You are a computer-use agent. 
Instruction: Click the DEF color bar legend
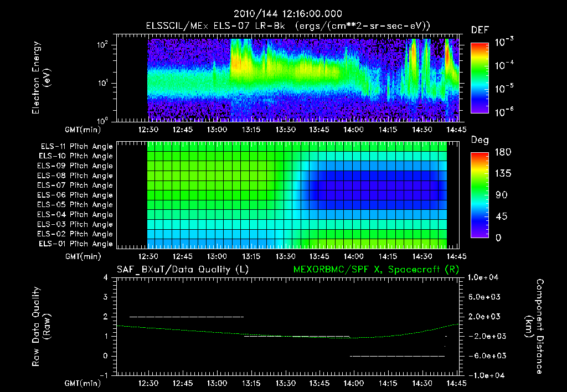(480, 78)
